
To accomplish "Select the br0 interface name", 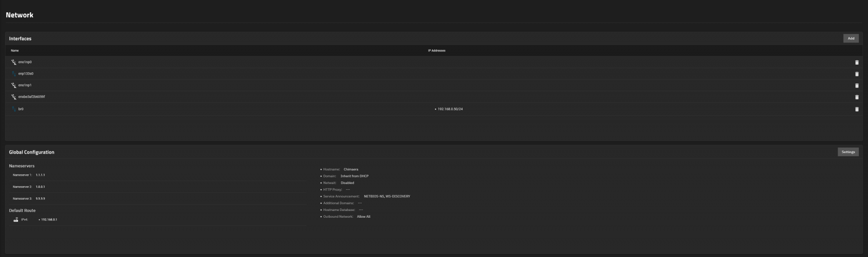I will (21, 109).
